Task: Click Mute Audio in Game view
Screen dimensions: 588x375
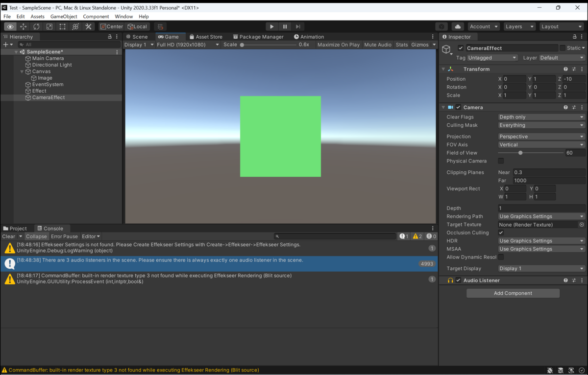Action: pyautogui.click(x=378, y=45)
